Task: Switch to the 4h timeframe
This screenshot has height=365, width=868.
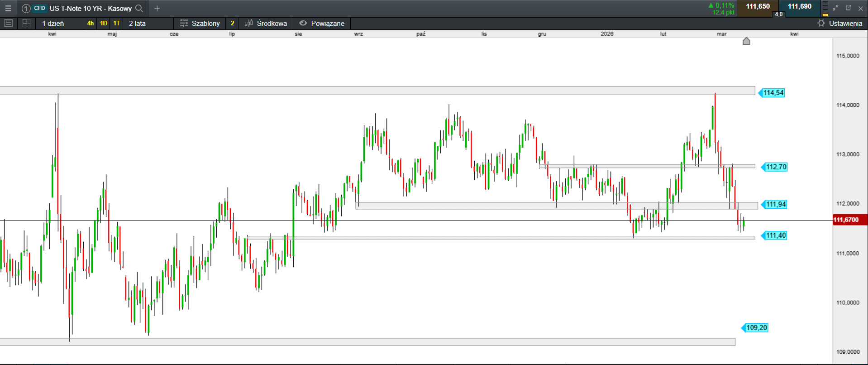Action: (91, 23)
